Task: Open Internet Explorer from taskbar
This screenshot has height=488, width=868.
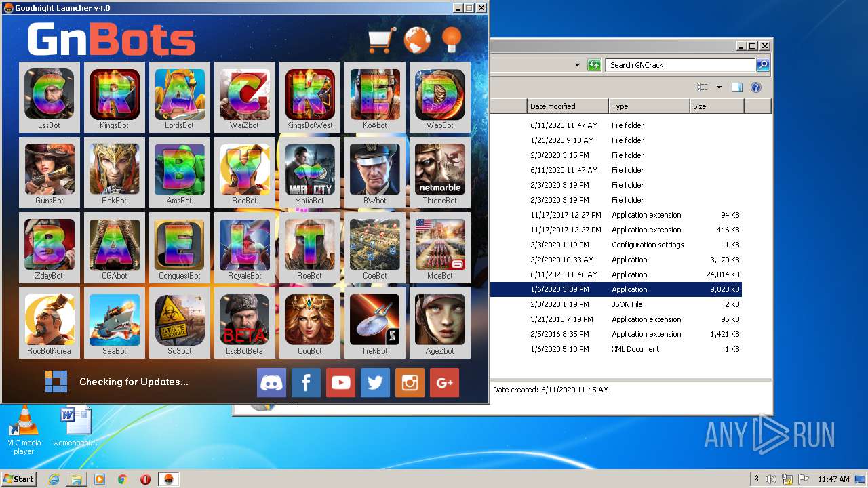Action: [x=54, y=479]
